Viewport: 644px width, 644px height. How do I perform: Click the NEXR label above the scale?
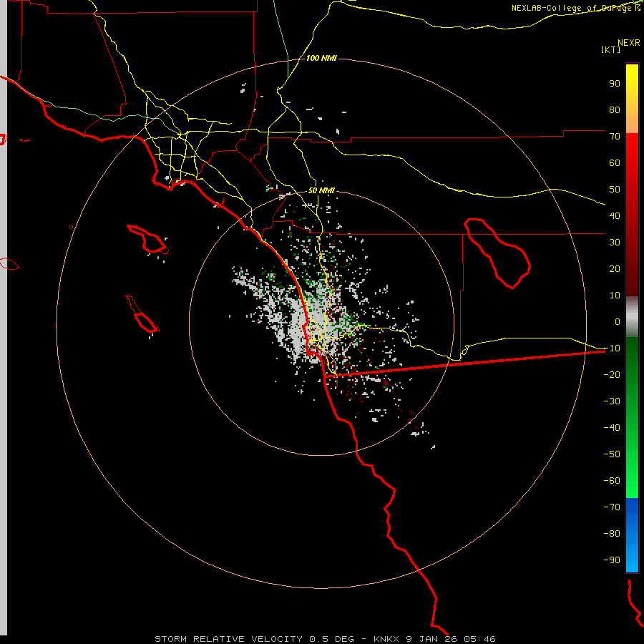point(629,43)
